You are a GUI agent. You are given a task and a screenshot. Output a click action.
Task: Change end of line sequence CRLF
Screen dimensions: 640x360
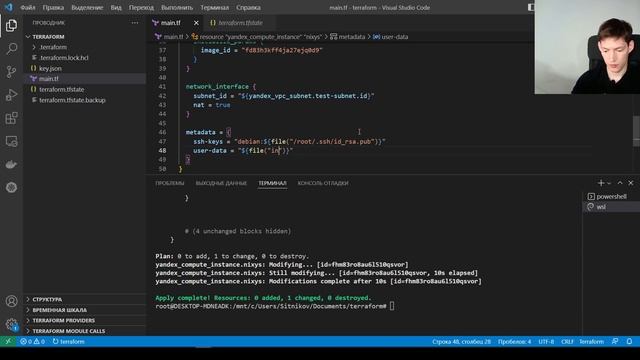[567, 341]
